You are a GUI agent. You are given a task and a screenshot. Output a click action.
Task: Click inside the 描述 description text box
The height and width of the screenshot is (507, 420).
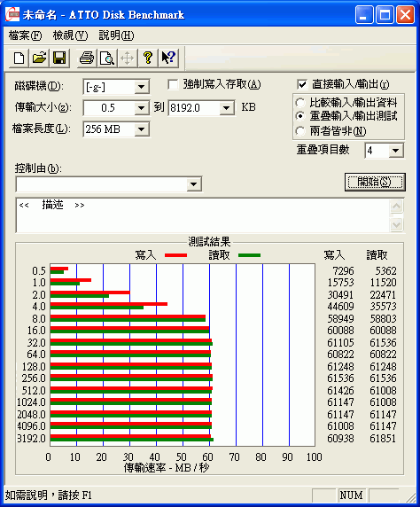(203, 215)
